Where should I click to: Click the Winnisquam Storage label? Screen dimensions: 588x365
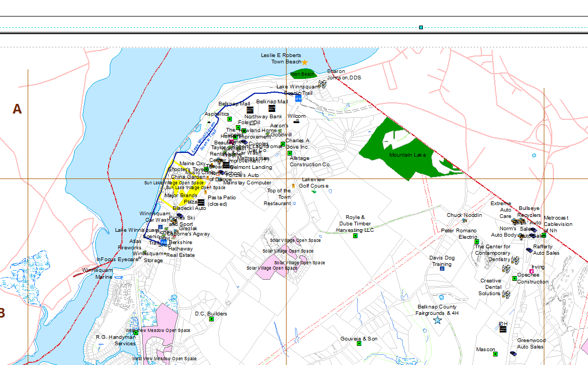click(149, 257)
